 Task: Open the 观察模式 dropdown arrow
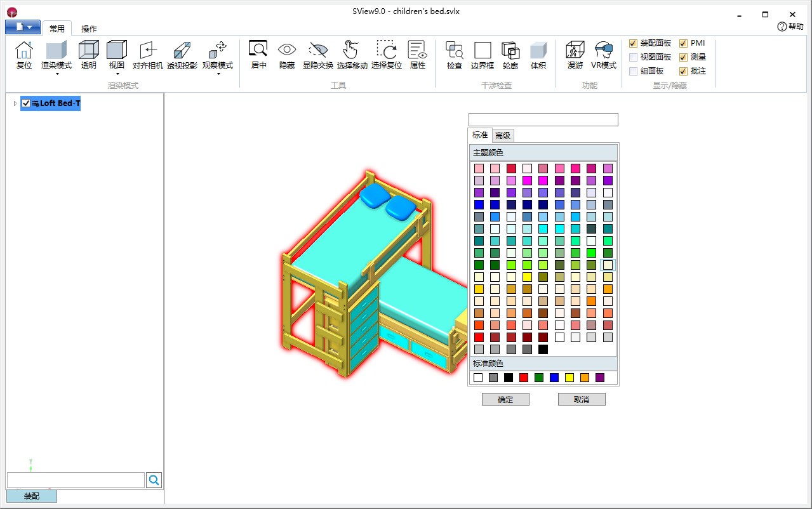218,74
